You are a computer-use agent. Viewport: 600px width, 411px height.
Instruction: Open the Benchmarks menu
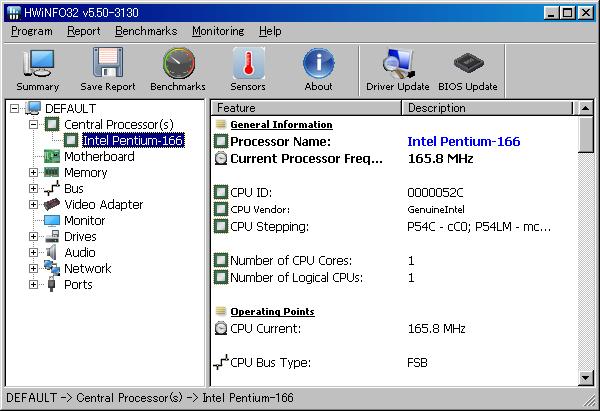[146, 31]
